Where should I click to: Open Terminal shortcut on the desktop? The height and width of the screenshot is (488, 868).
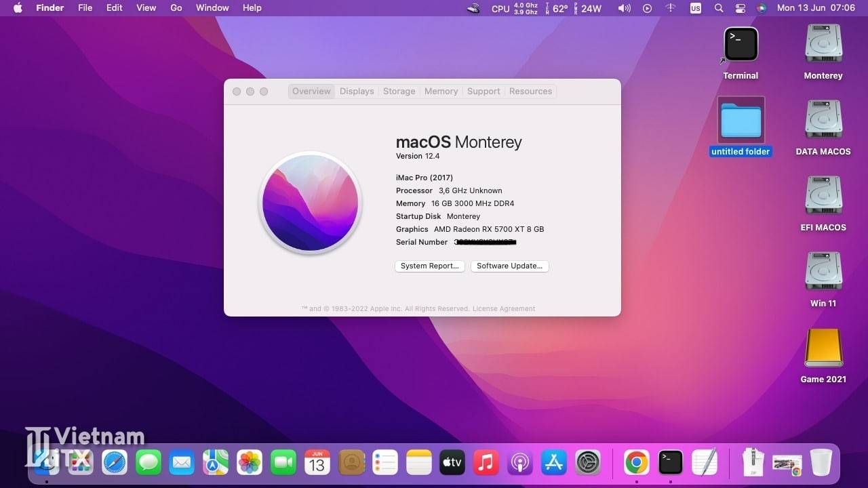point(741,45)
